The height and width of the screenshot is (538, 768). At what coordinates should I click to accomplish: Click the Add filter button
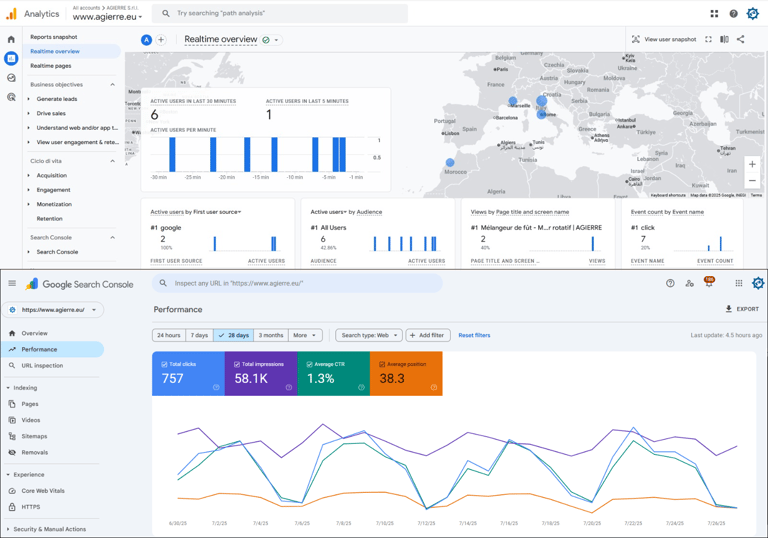tap(428, 335)
